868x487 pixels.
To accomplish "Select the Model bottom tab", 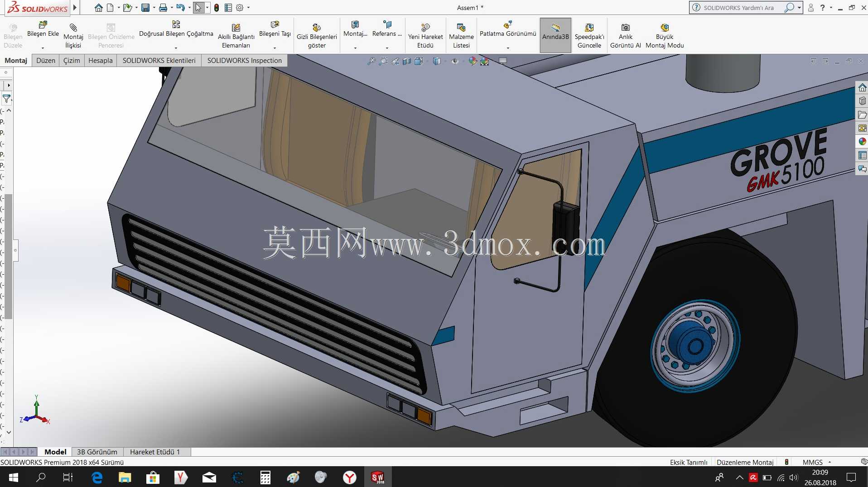I will tap(55, 452).
